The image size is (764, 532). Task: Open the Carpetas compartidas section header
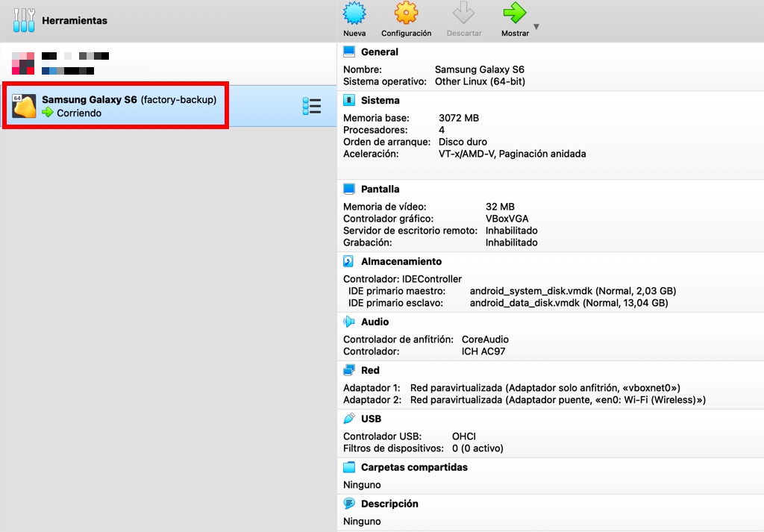pyautogui.click(x=414, y=467)
